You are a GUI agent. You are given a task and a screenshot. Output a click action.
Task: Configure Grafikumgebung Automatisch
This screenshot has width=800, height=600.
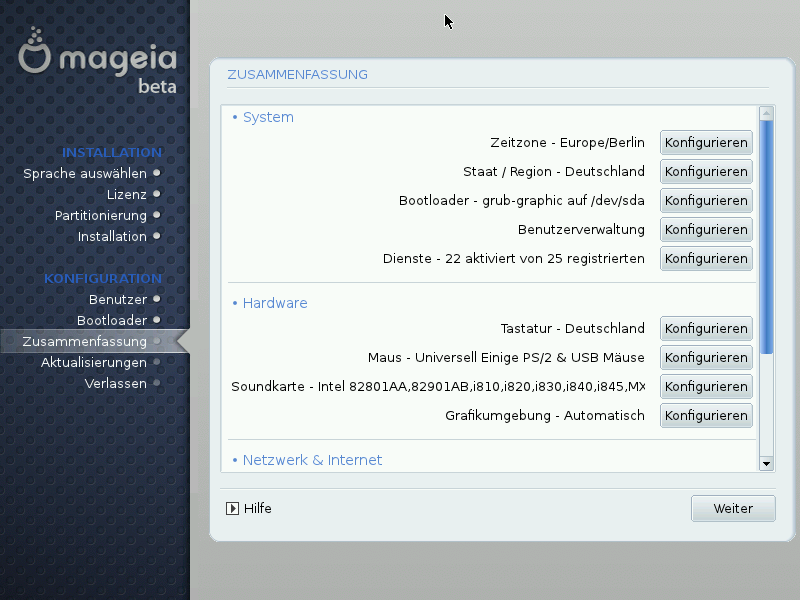click(706, 416)
